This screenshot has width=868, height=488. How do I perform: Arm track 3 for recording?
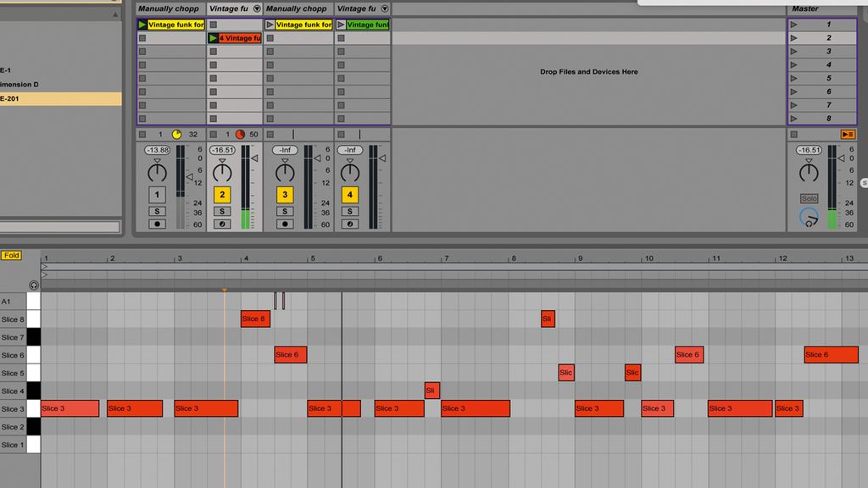285,224
